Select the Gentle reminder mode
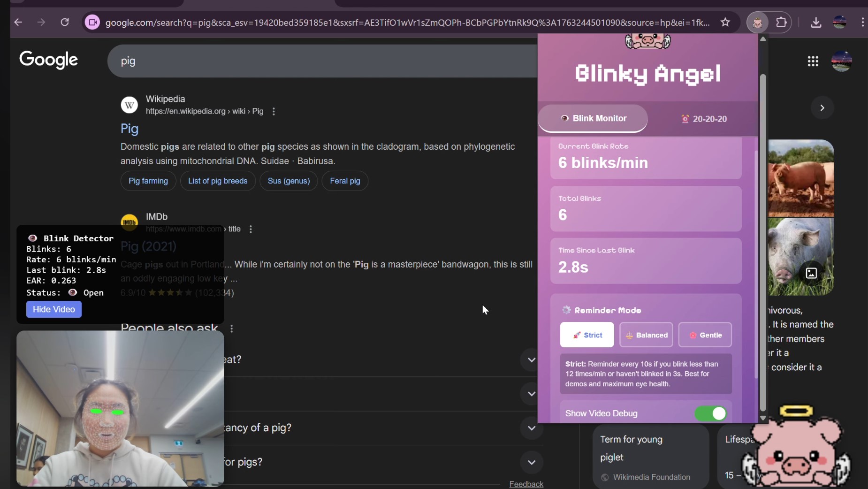The image size is (868, 489). (706, 335)
